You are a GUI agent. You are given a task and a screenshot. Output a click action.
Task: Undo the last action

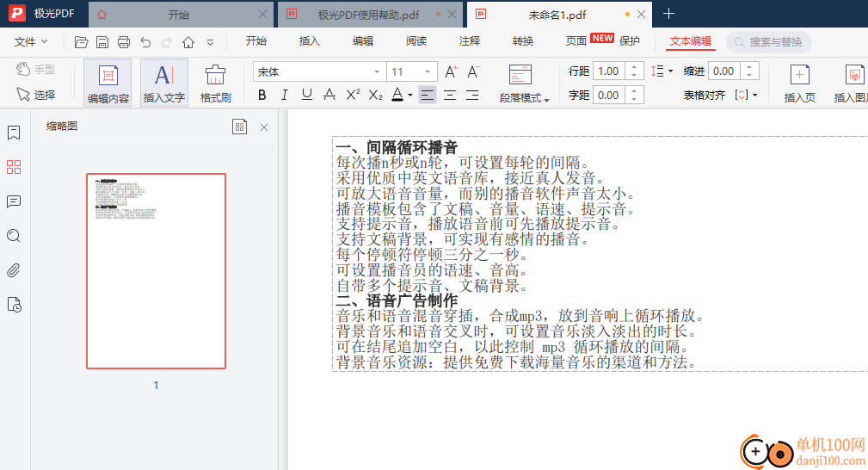pos(145,42)
